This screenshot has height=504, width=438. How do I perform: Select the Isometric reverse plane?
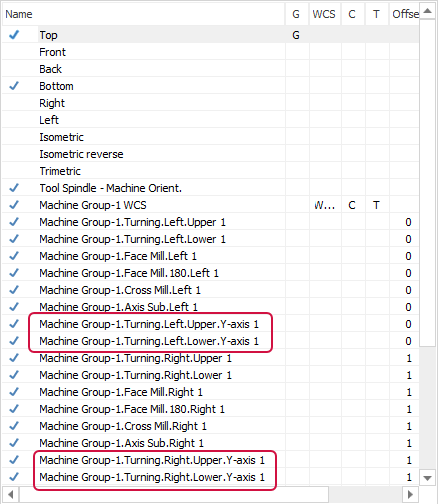point(81,154)
